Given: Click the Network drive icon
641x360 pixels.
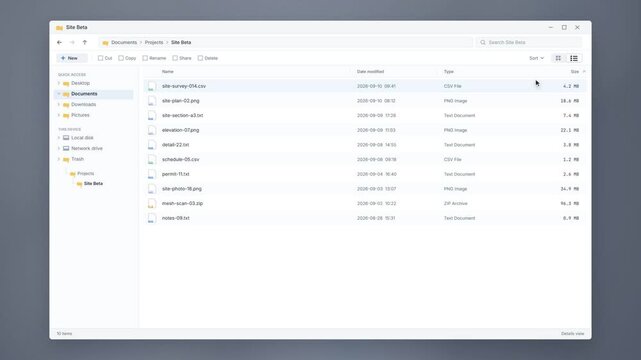Looking at the screenshot, I should pyautogui.click(x=66, y=148).
